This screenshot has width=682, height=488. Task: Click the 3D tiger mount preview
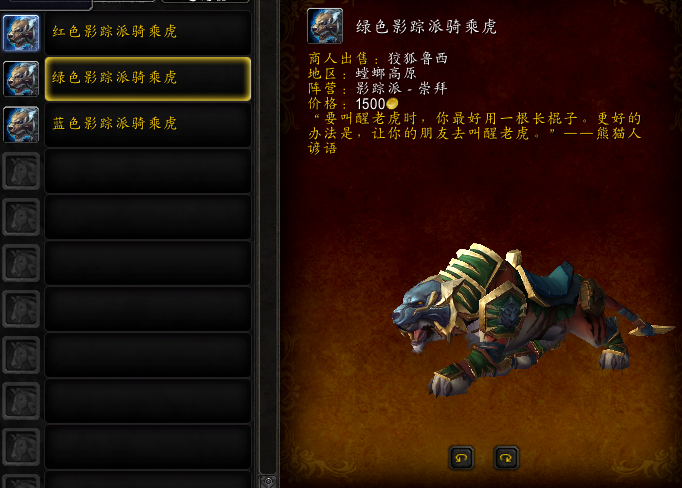(x=533, y=320)
